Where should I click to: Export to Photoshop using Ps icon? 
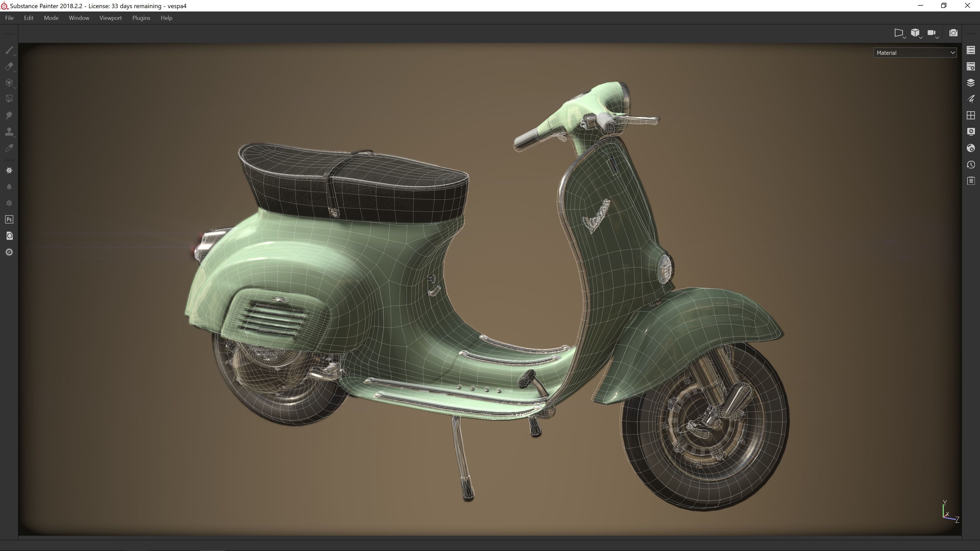point(9,219)
